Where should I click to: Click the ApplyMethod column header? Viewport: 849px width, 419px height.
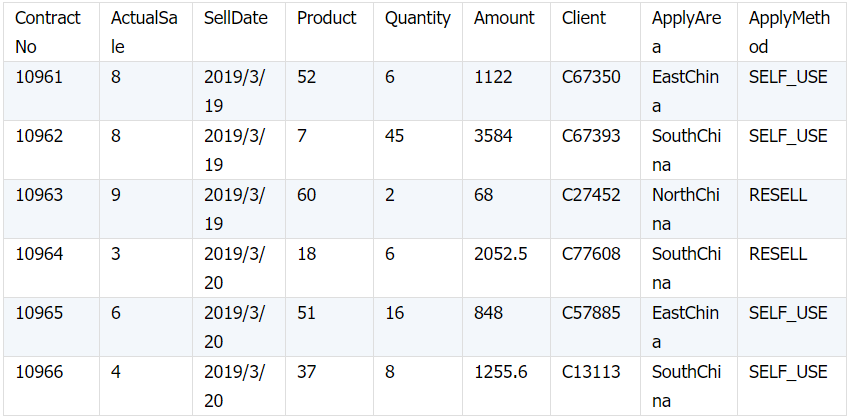pos(788,32)
